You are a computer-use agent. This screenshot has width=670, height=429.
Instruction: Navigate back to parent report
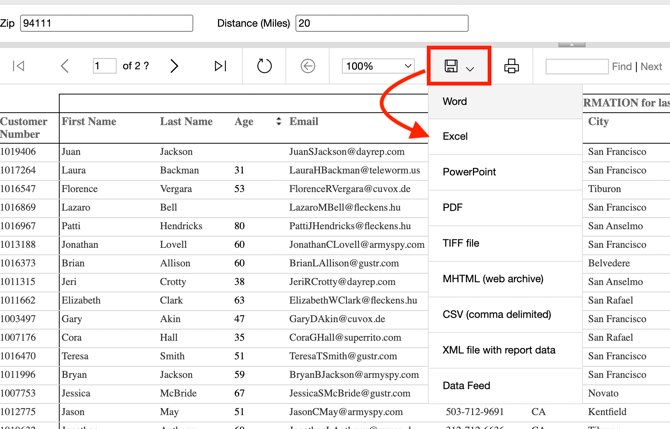pos(308,66)
